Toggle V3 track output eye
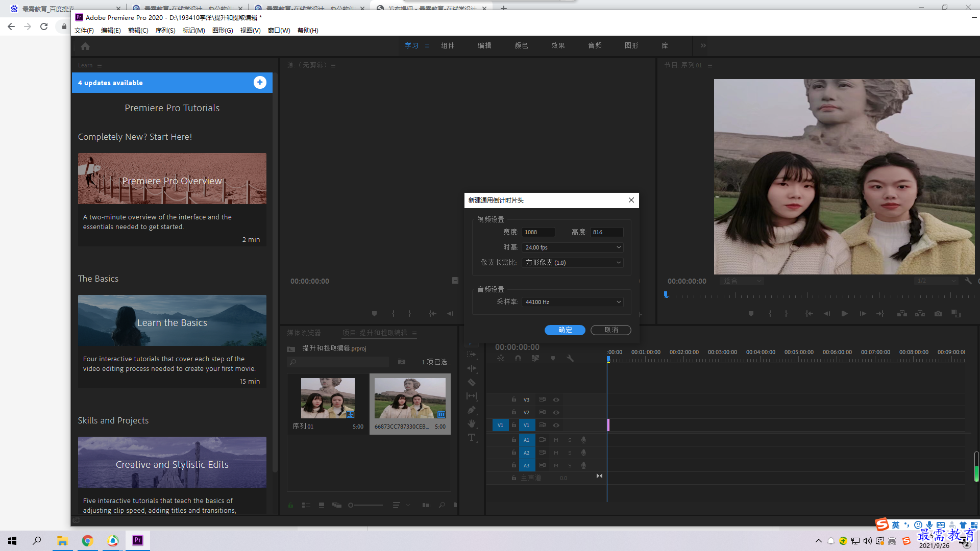980x551 pixels. (556, 399)
